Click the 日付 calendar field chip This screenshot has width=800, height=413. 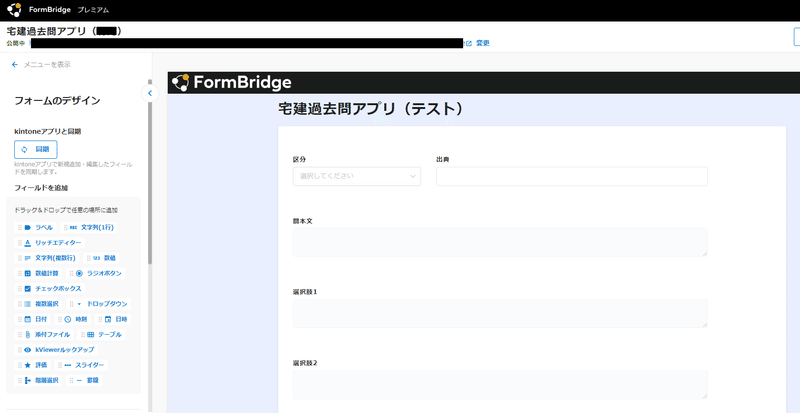(x=33, y=320)
